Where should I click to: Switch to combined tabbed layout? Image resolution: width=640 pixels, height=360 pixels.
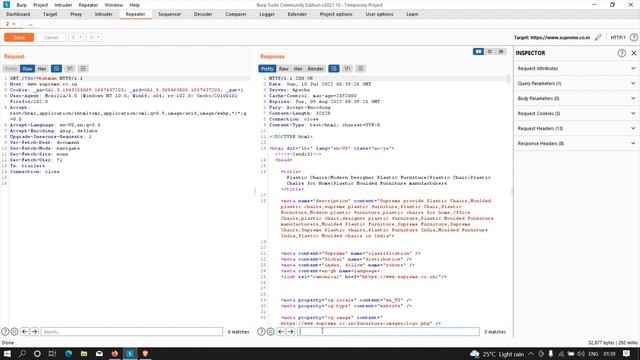(x=501, y=51)
